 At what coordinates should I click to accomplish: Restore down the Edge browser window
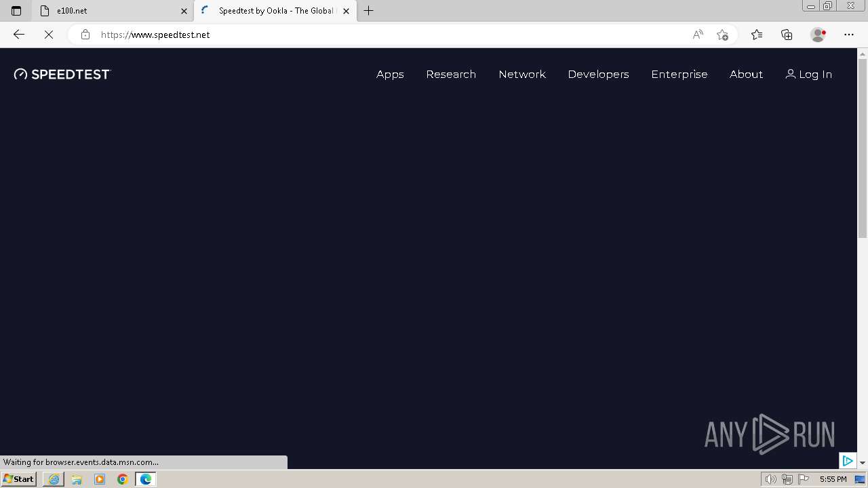pos(828,6)
